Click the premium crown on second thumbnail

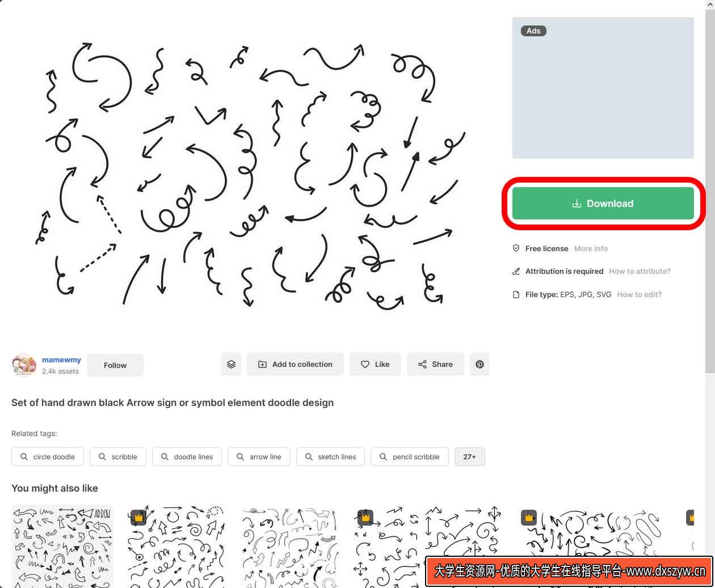click(138, 517)
